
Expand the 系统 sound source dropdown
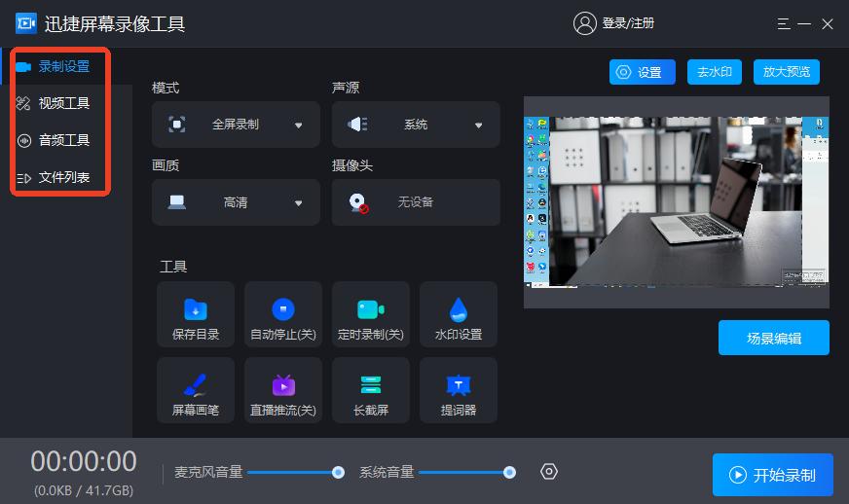pyautogui.click(x=416, y=125)
